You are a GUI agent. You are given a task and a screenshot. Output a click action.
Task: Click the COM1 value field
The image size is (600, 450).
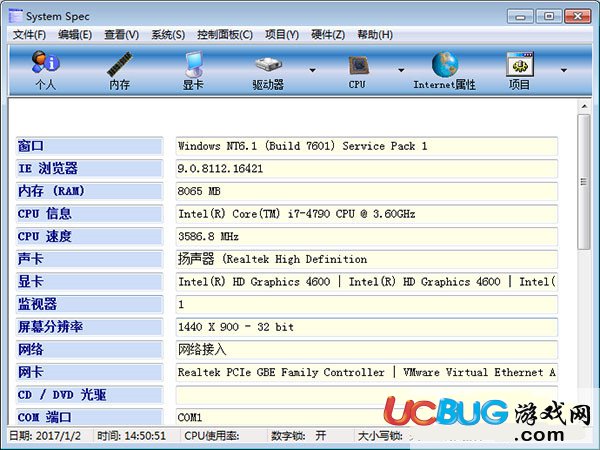pyautogui.click(x=367, y=417)
